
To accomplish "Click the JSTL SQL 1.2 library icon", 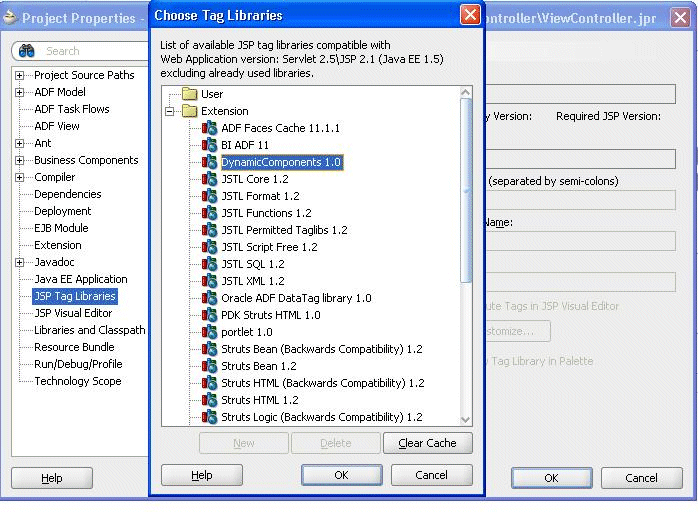I will [x=209, y=264].
